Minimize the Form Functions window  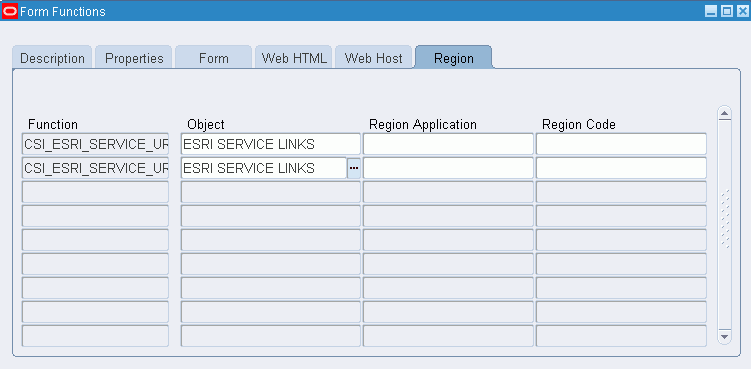click(x=711, y=12)
